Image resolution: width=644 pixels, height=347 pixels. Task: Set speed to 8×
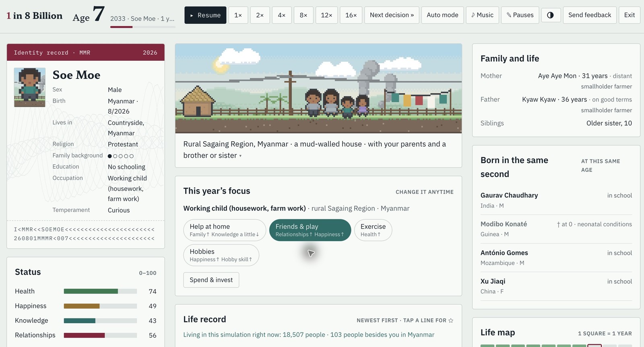point(303,15)
